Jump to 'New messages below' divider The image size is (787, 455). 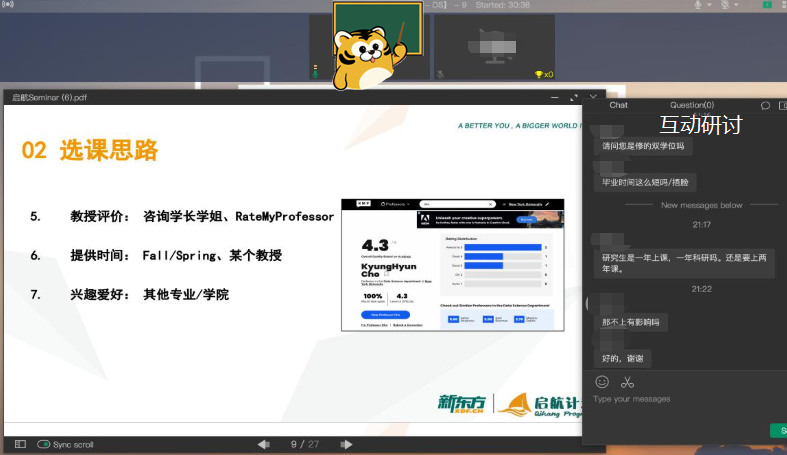click(701, 205)
